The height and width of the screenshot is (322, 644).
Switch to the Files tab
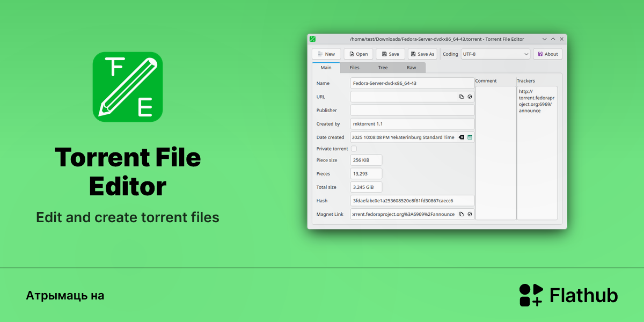pos(354,68)
